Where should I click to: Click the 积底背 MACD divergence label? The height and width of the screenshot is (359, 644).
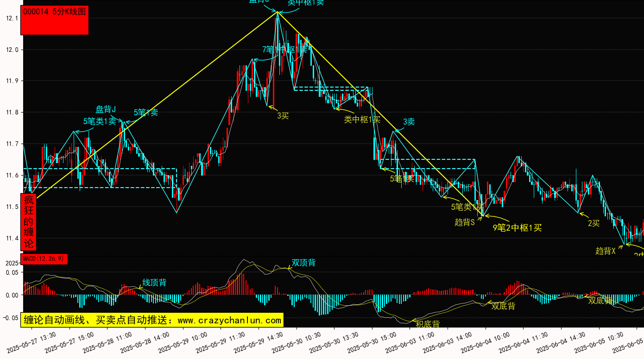(x=428, y=323)
